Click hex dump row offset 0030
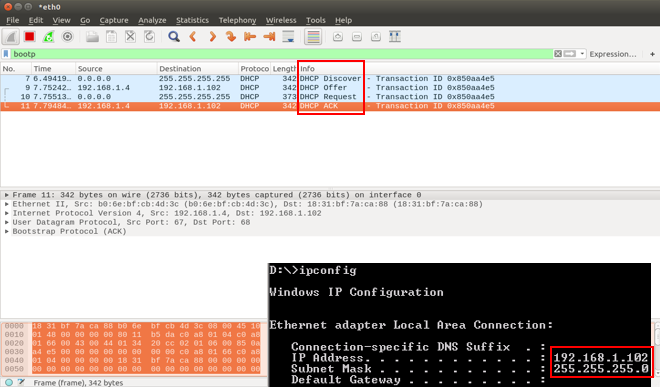The height and width of the screenshot is (389, 660). point(14,352)
